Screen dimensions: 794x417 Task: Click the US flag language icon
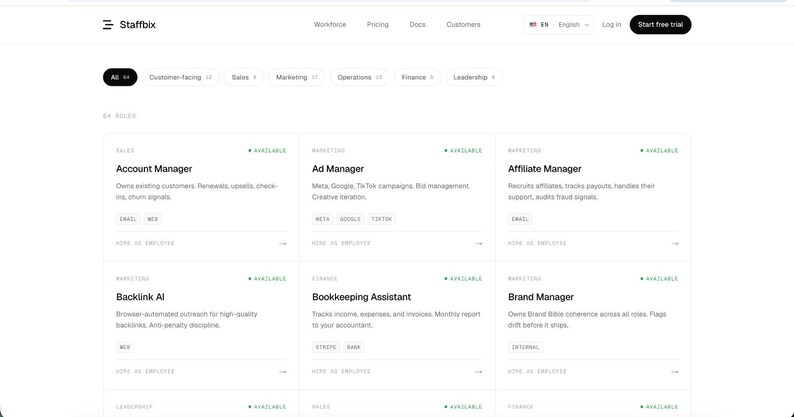[533, 24]
